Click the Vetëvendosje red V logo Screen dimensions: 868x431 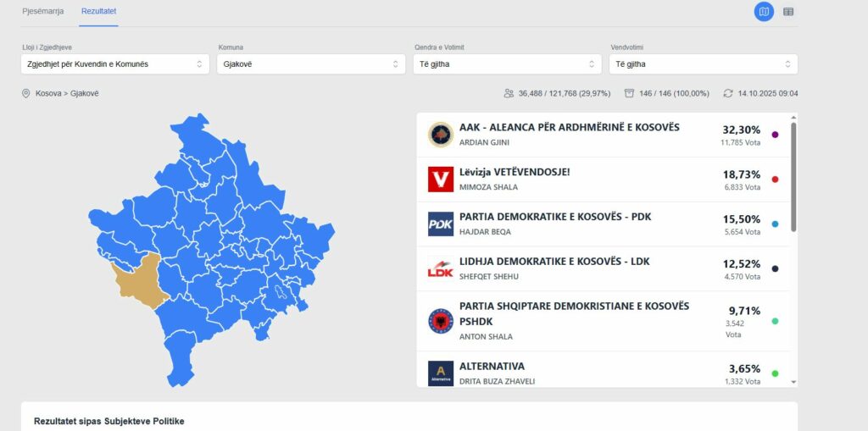point(441,179)
